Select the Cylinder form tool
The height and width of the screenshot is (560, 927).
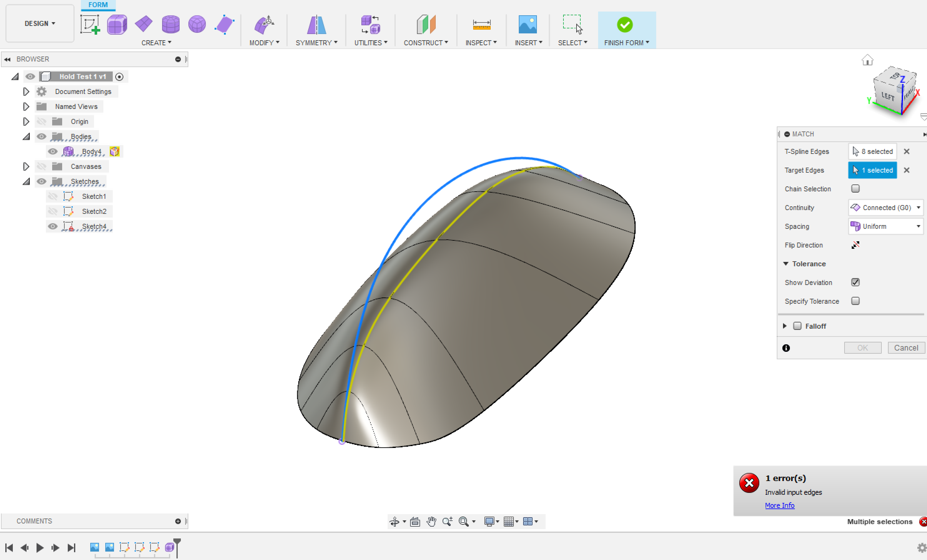click(x=171, y=25)
